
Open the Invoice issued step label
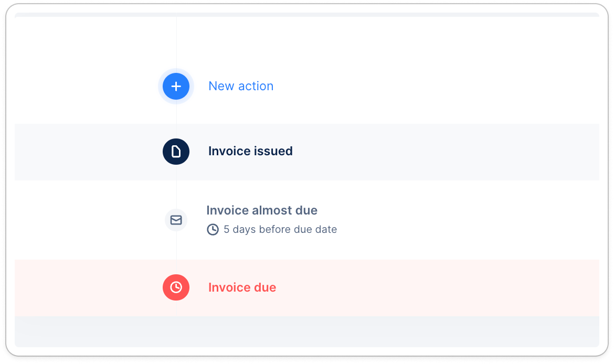click(x=250, y=152)
